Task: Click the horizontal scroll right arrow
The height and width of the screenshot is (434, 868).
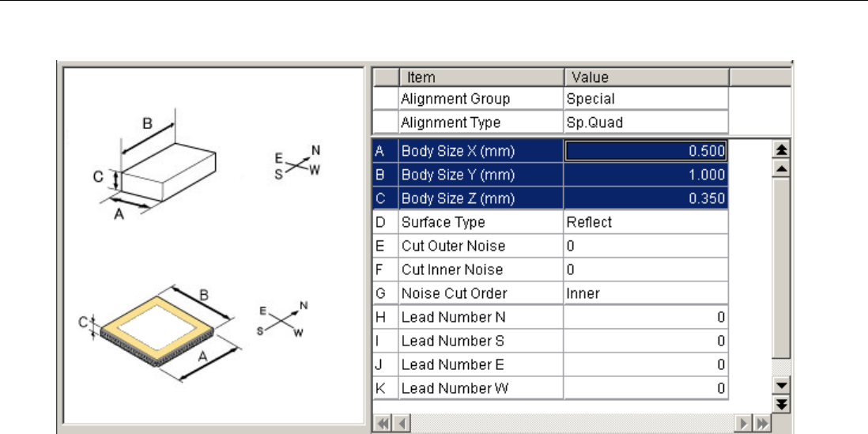Action: 745,423
